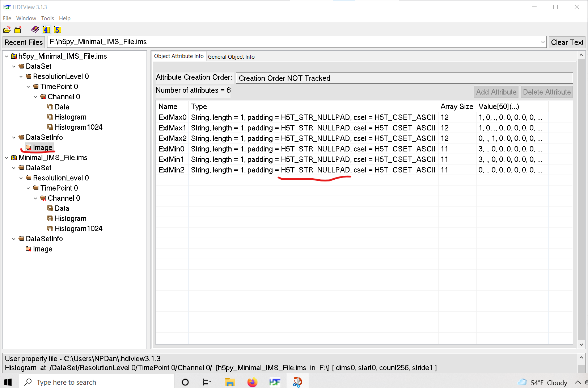Image resolution: width=588 pixels, height=388 pixels.
Task: Click the Image group icon under Minimal_IMS_File.ims
Action: (x=29, y=249)
